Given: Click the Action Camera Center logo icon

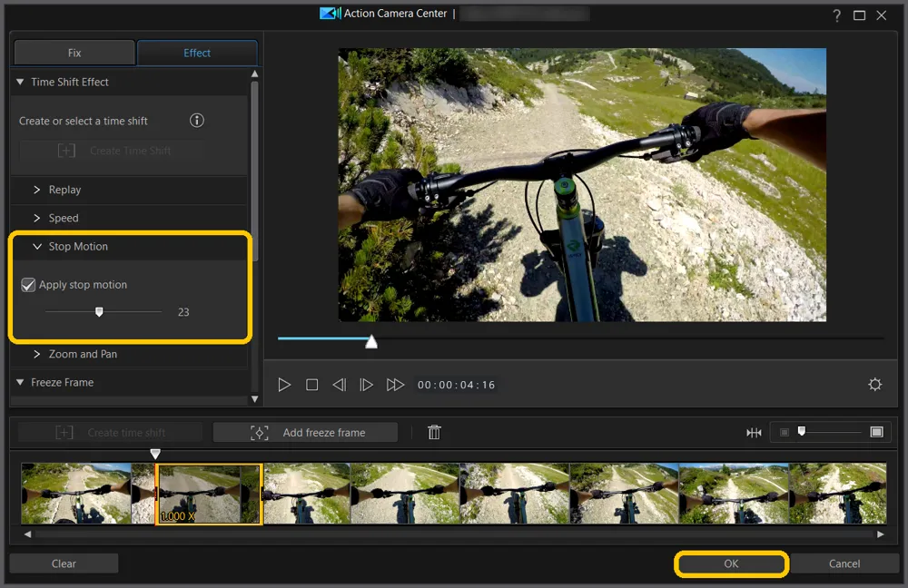Looking at the screenshot, I should point(331,14).
